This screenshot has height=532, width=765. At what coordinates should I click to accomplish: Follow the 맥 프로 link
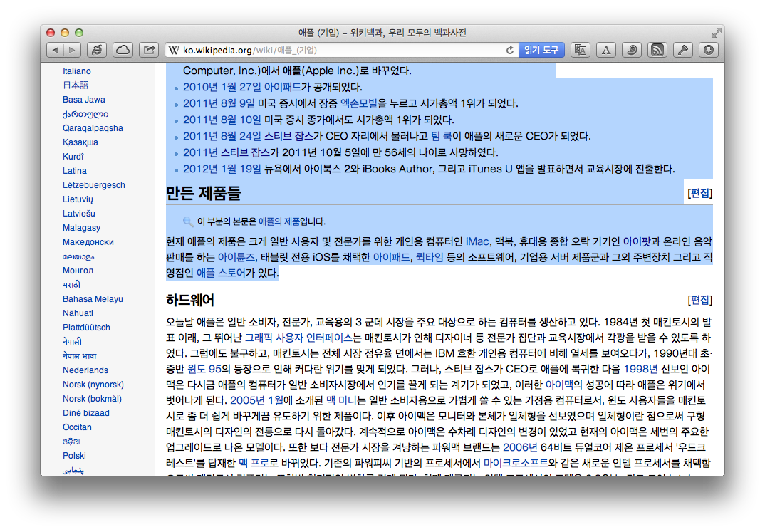coord(254,463)
